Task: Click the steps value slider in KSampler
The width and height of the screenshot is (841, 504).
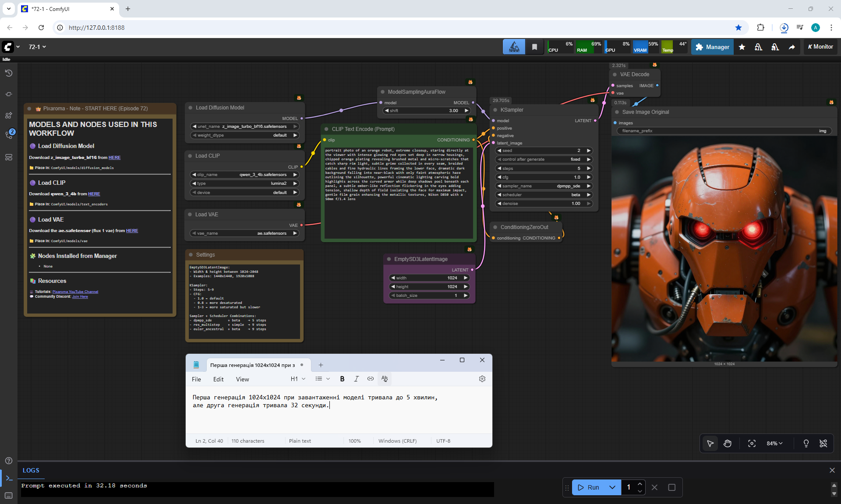Action: pyautogui.click(x=544, y=168)
